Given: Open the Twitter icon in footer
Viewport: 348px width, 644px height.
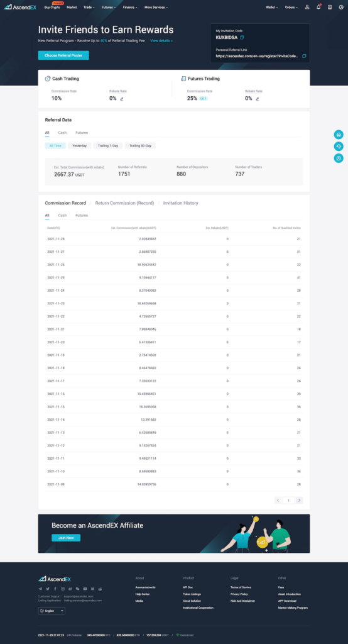Looking at the screenshot, I should click(x=48, y=589).
